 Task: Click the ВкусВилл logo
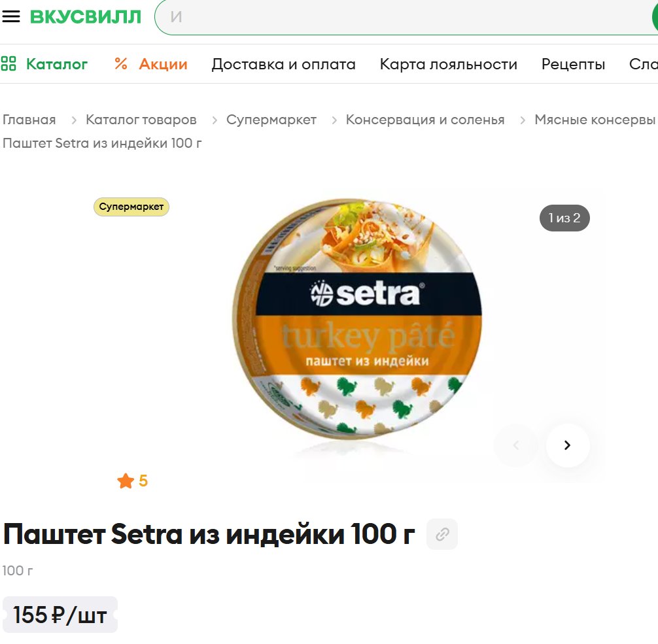(x=86, y=17)
